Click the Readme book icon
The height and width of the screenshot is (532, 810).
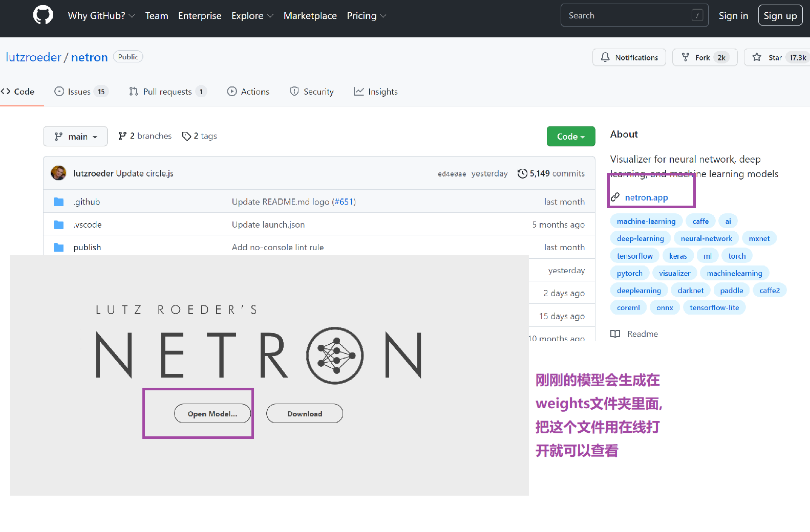(x=615, y=334)
